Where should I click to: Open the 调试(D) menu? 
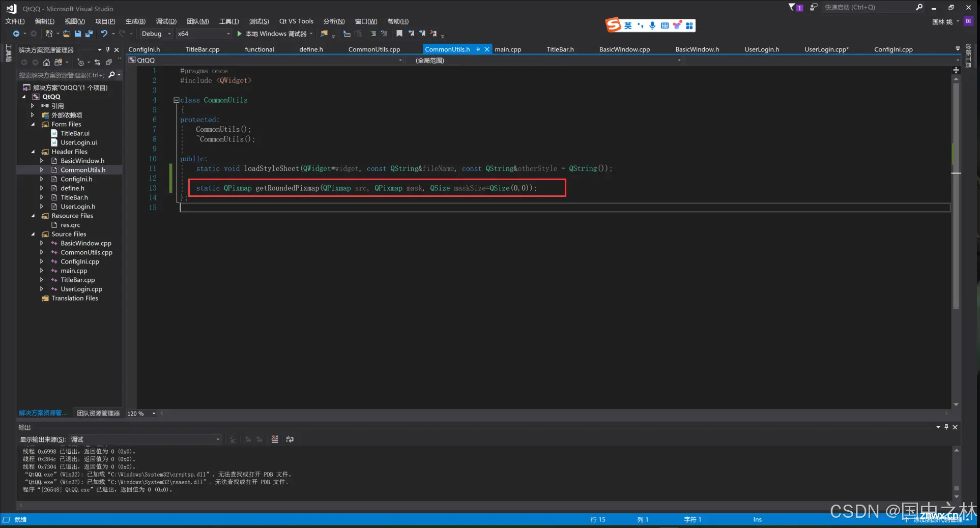click(x=166, y=21)
